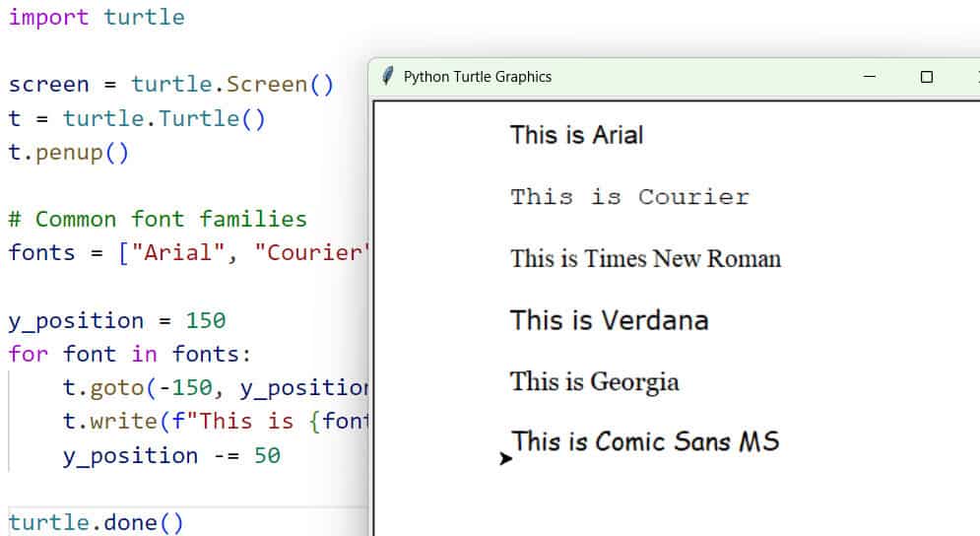Screen dimensions: 980x536
Task: Place cursor on "screen = turtle.Screen()" code line
Action: (171, 85)
